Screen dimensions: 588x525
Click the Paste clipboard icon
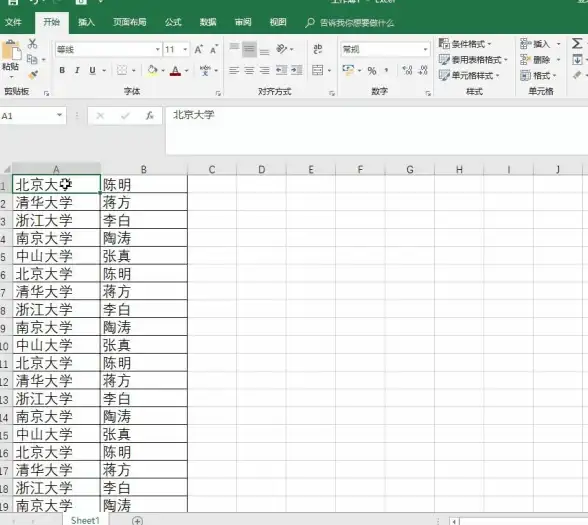(x=11, y=50)
